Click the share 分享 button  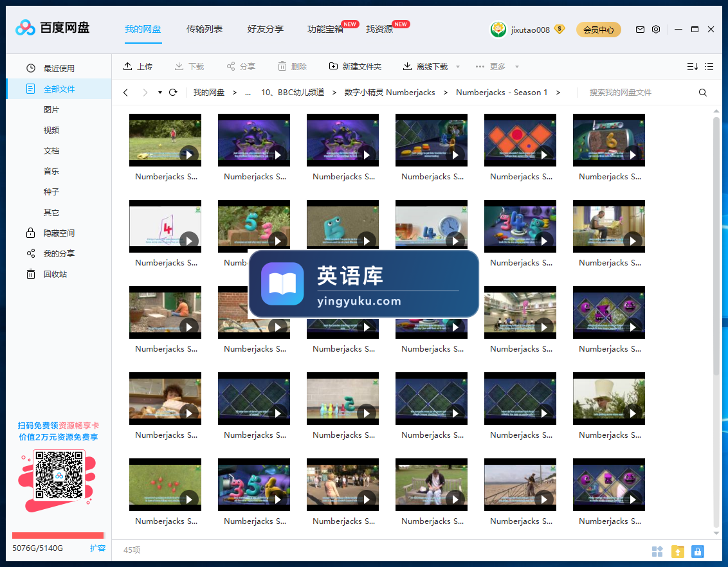click(x=241, y=67)
